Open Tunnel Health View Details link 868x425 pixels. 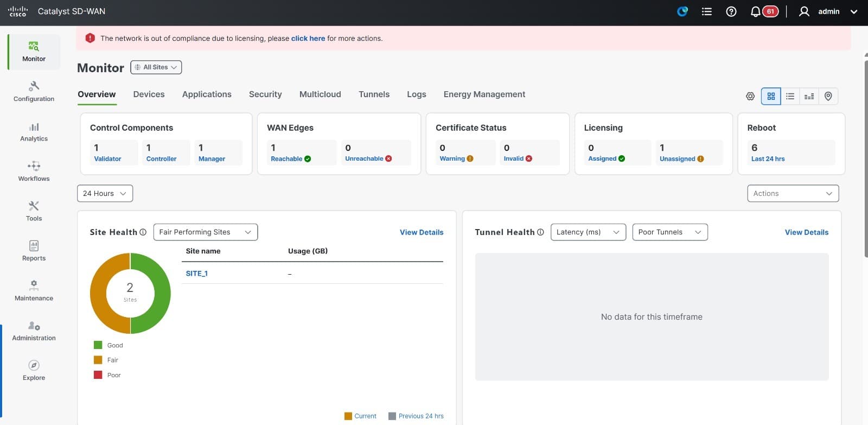(807, 232)
